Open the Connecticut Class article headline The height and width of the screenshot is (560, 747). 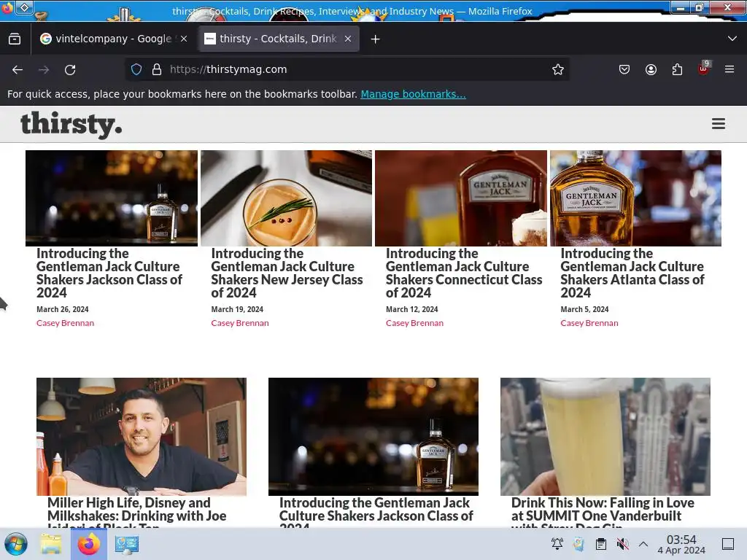[463, 273]
